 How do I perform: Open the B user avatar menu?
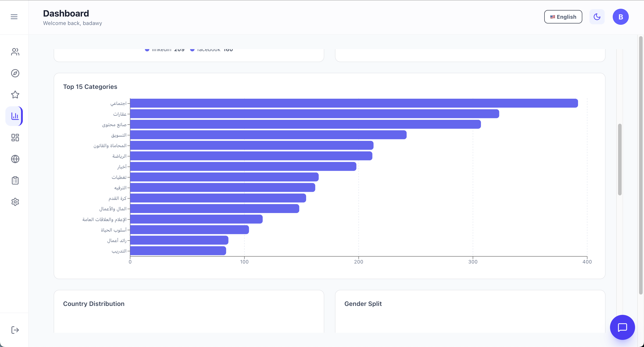pos(621,17)
